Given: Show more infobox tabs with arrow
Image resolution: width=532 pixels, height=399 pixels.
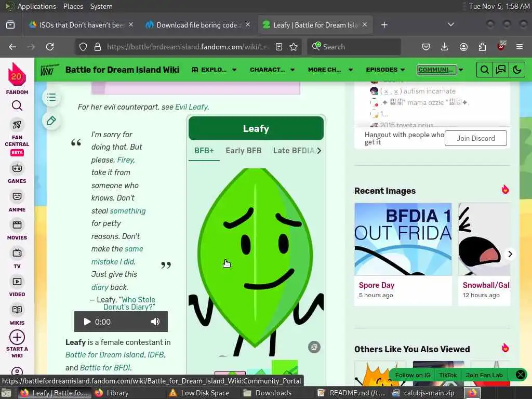Looking at the screenshot, I should click(319, 151).
